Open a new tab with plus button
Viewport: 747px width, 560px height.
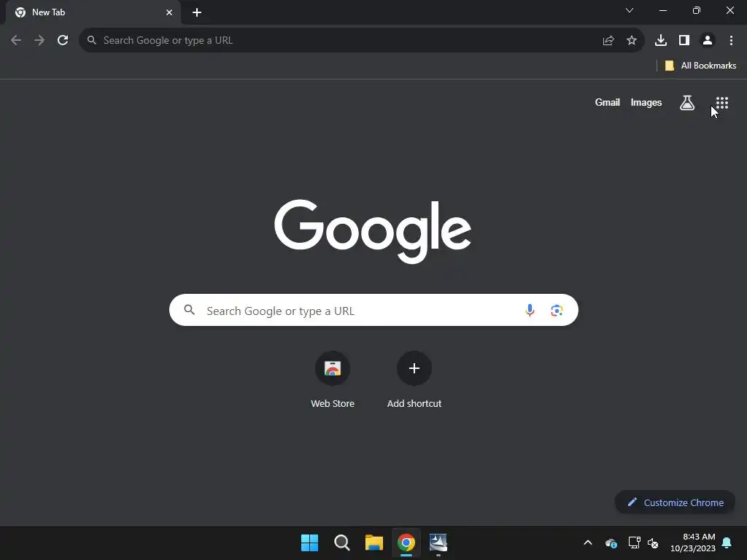tap(197, 12)
